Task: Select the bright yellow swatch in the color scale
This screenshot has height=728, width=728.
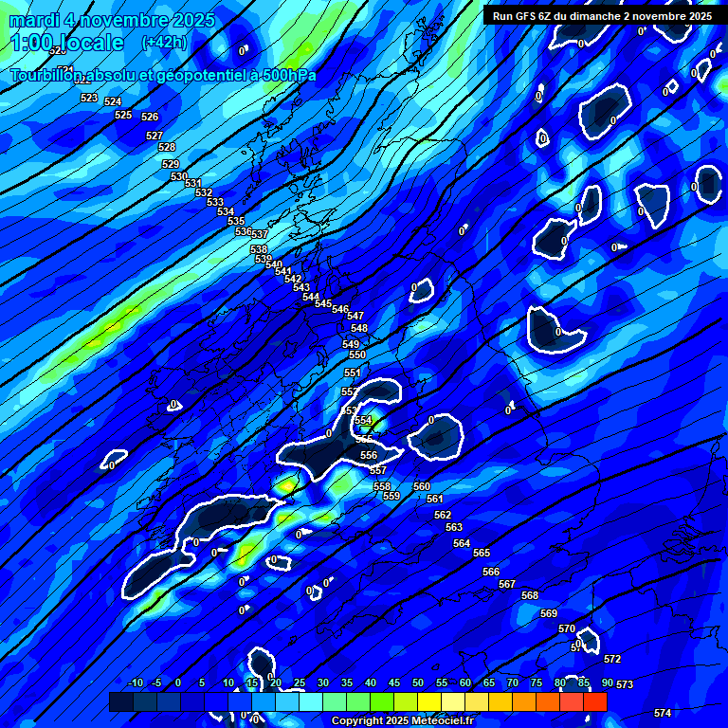Action: 453,702
